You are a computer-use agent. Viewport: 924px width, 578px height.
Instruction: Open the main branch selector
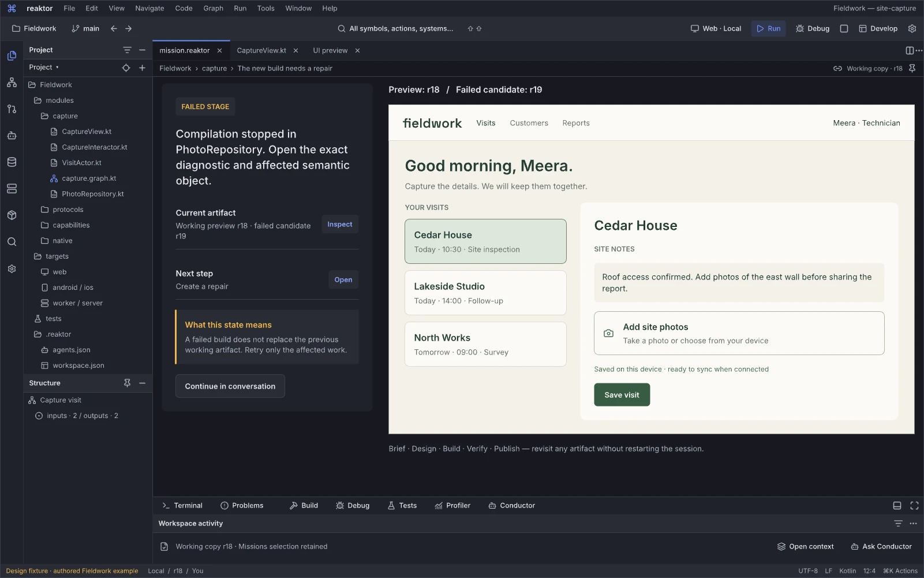point(85,28)
